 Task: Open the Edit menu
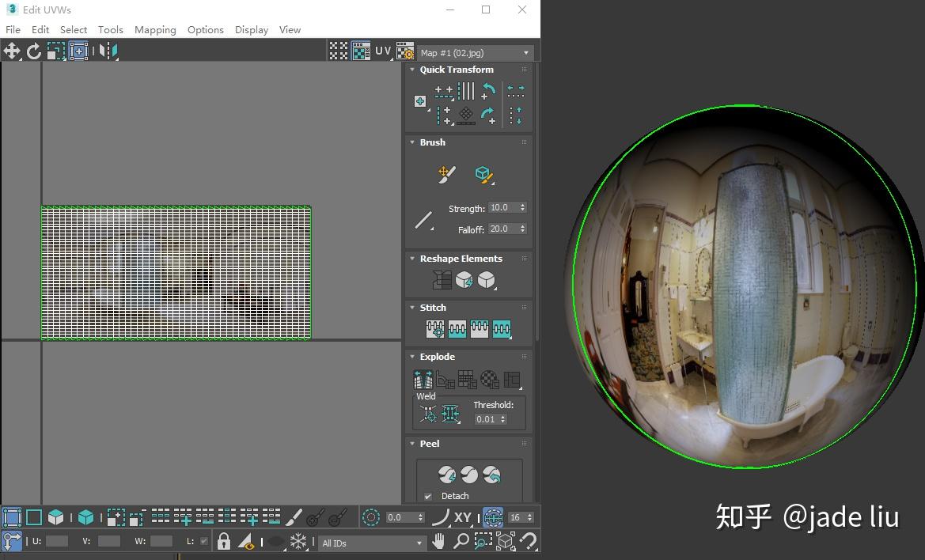point(40,29)
